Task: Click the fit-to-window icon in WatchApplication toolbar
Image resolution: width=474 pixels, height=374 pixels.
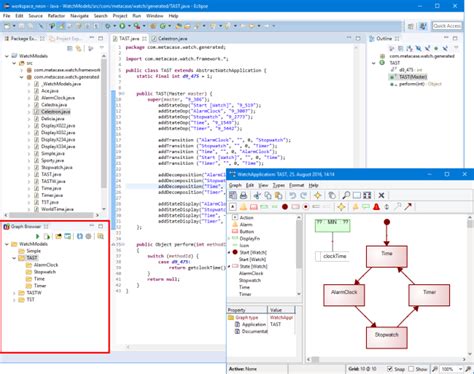Action: (x=367, y=195)
